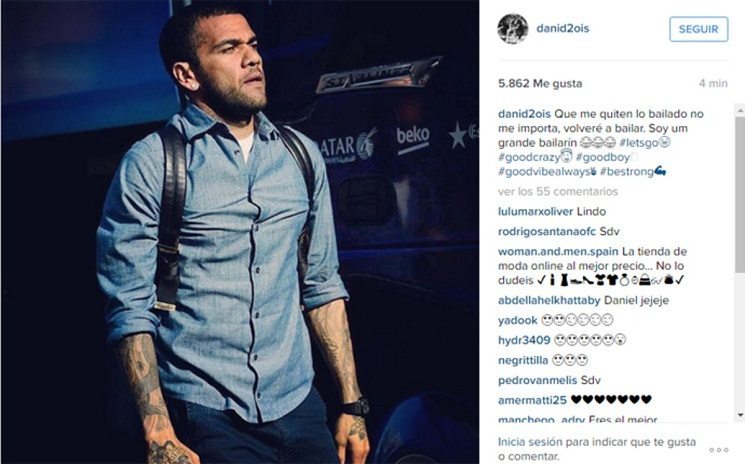The width and height of the screenshot is (745, 464).
Task: Open the #goodcrazy hashtag
Action: pos(529,157)
